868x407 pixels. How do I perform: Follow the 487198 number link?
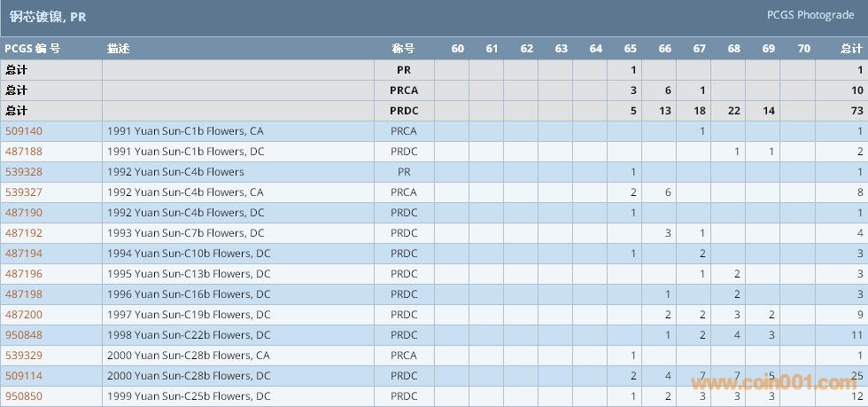[23, 294]
